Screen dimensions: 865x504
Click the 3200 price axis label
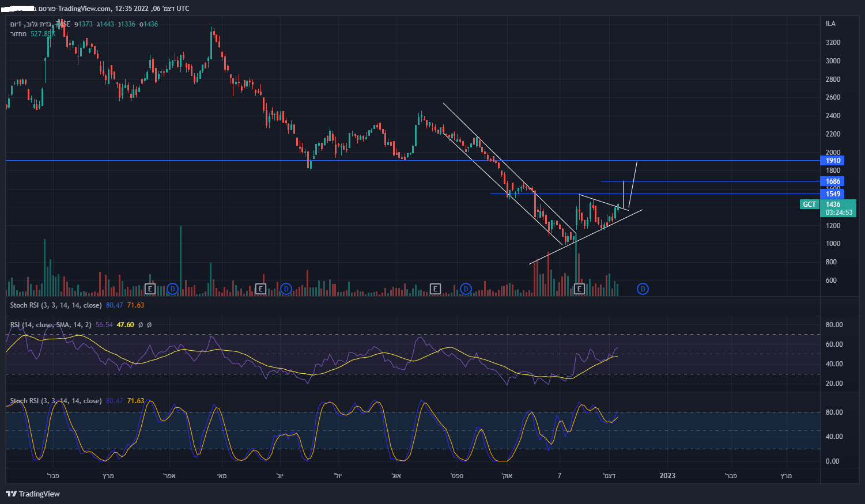pos(833,43)
